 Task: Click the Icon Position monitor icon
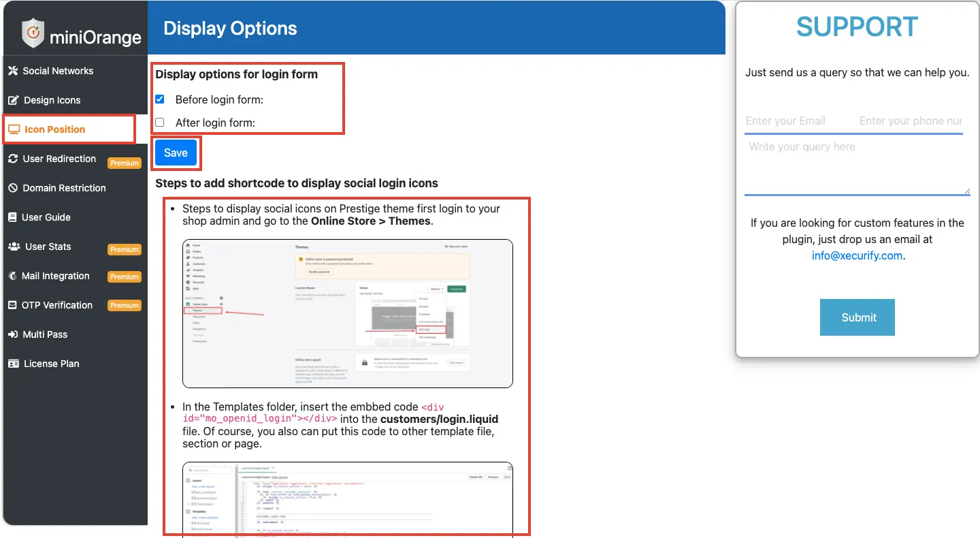(x=14, y=129)
